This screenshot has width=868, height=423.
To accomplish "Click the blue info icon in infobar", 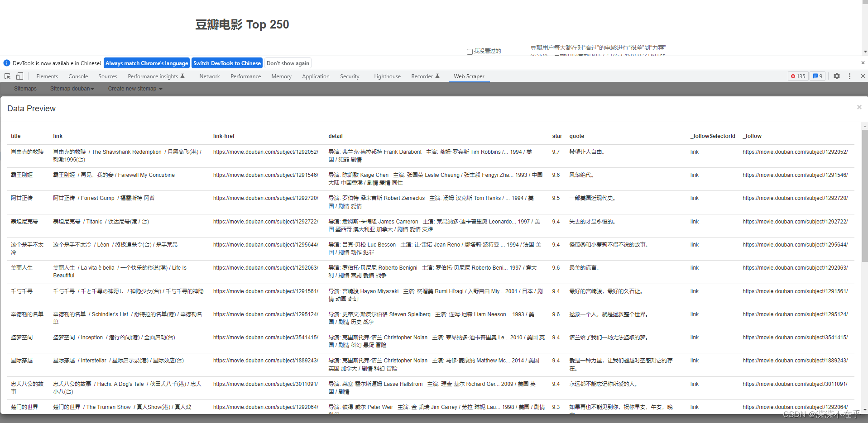I will tap(7, 63).
